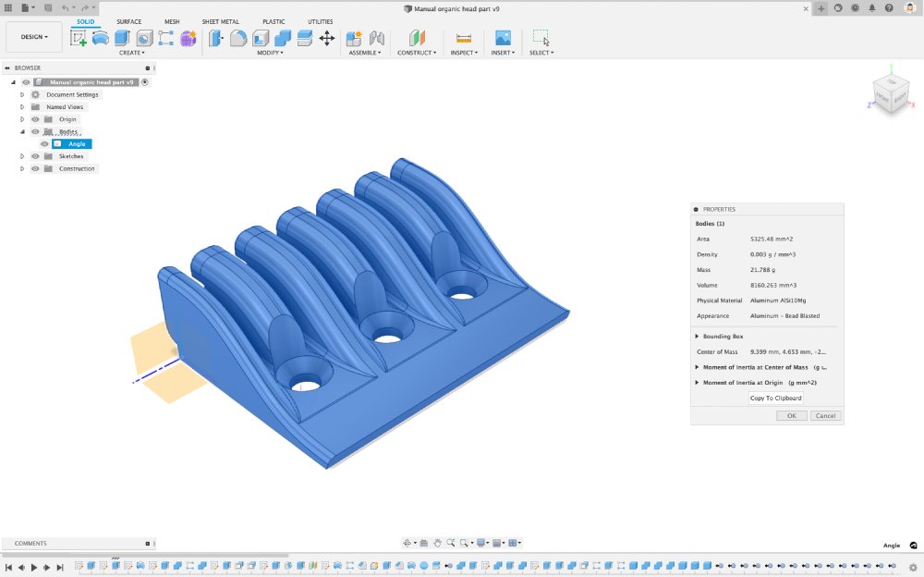Click Cancel in Properties dialog
Viewport: 924px width, 577px height.
click(x=825, y=416)
